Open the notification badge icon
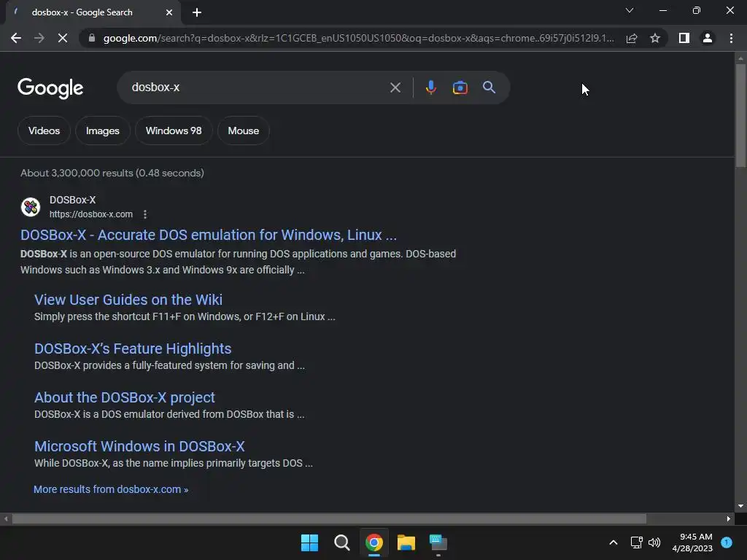 click(727, 542)
